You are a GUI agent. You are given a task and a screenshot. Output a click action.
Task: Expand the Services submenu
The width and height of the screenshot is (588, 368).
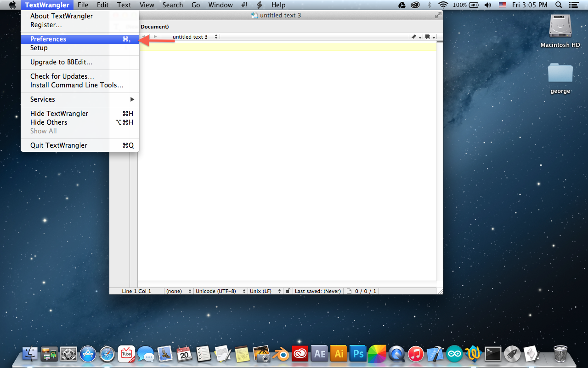pos(80,99)
